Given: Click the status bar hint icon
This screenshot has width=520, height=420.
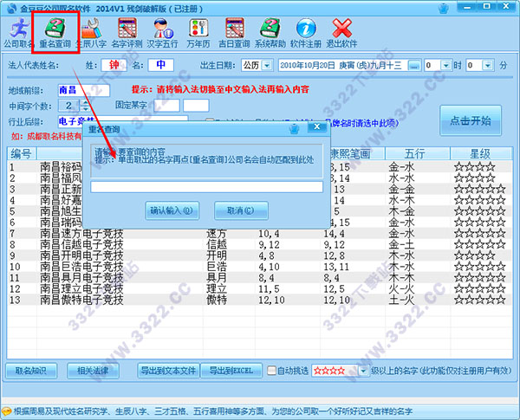Looking at the screenshot, I should [x=6, y=411].
